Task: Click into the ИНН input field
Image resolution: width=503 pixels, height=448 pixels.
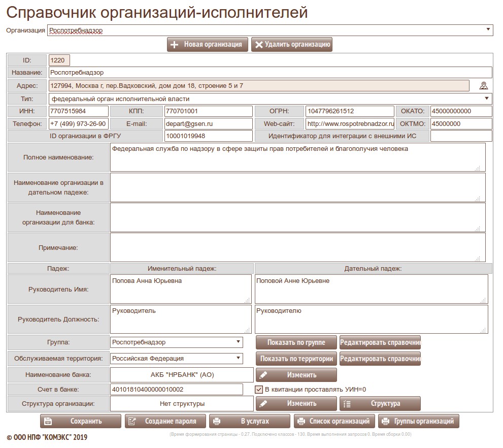Action: (x=78, y=111)
